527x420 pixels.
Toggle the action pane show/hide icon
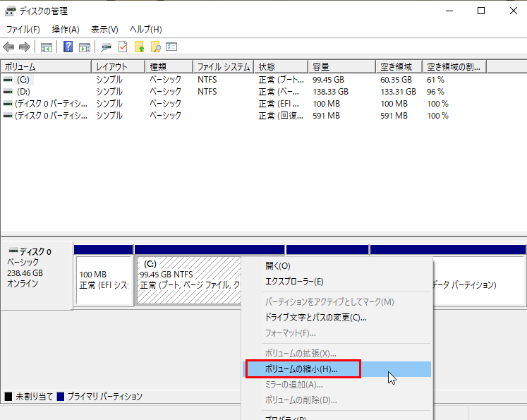point(85,47)
